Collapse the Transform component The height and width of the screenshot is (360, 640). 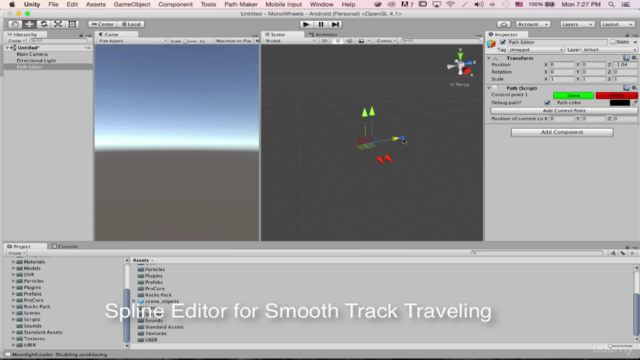[x=489, y=58]
